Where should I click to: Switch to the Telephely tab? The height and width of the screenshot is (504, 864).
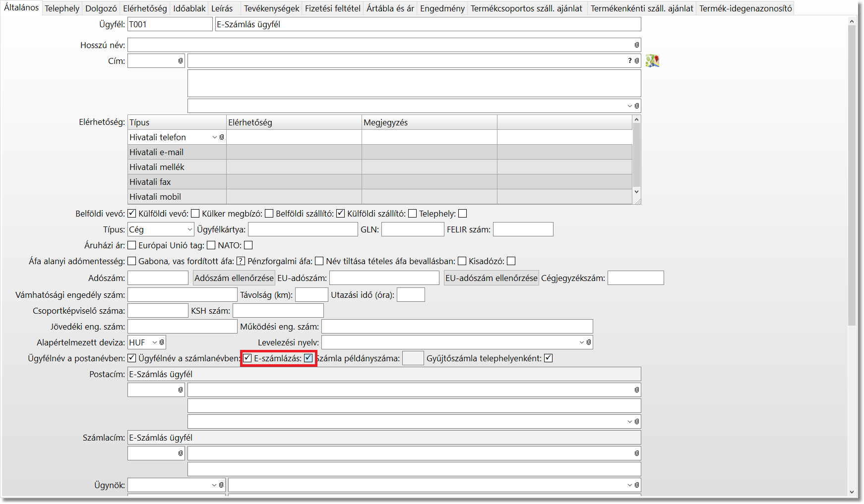point(62,8)
